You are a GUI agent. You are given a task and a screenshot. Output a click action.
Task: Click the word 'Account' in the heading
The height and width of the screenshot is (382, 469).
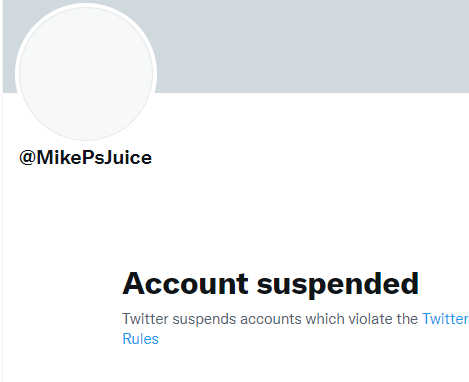(185, 283)
